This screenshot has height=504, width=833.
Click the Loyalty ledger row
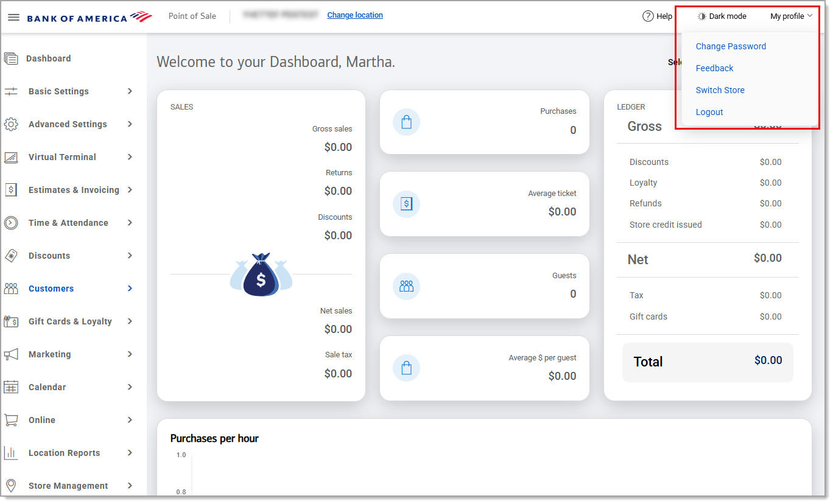[706, 183]
